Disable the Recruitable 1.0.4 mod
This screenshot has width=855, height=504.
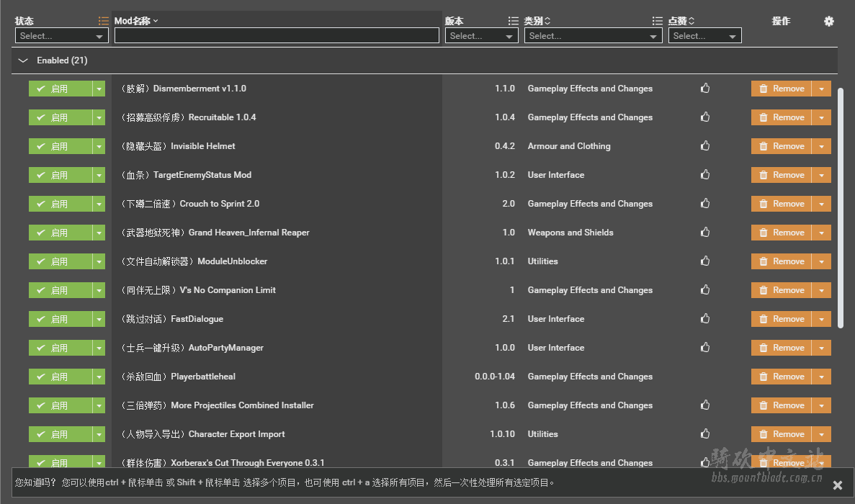coord(61,117)
